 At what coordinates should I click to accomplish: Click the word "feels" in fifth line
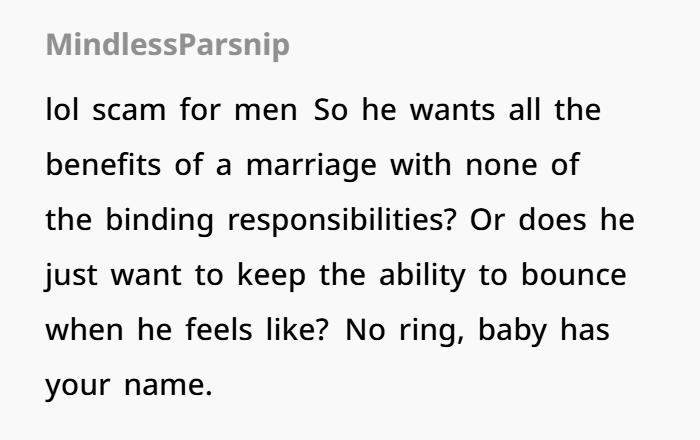pyautogui.click(x=219, y=329)
